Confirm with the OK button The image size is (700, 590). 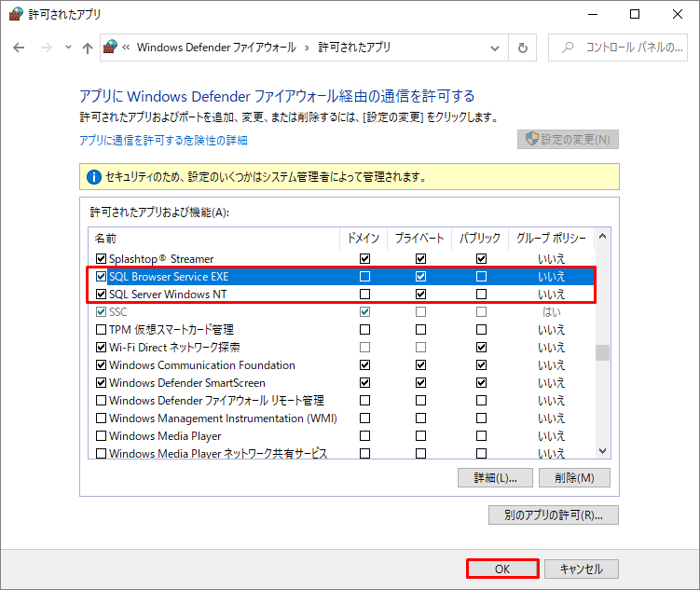(502, 569)
